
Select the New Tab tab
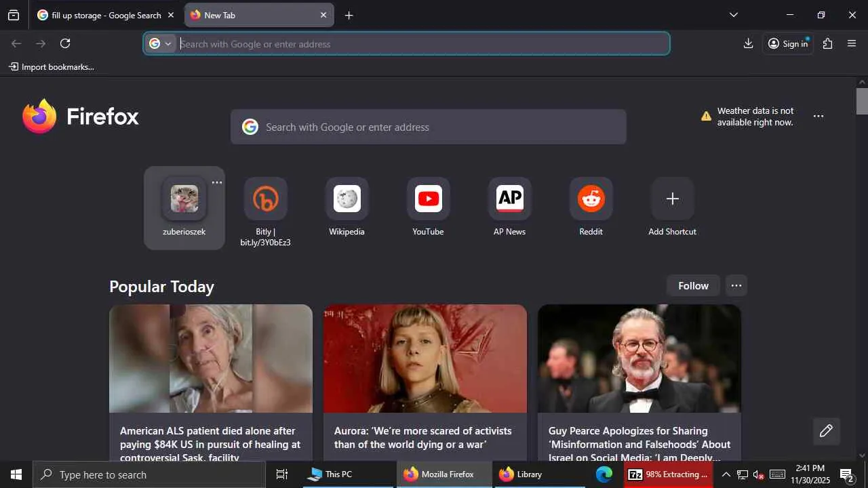pos(259,15)
